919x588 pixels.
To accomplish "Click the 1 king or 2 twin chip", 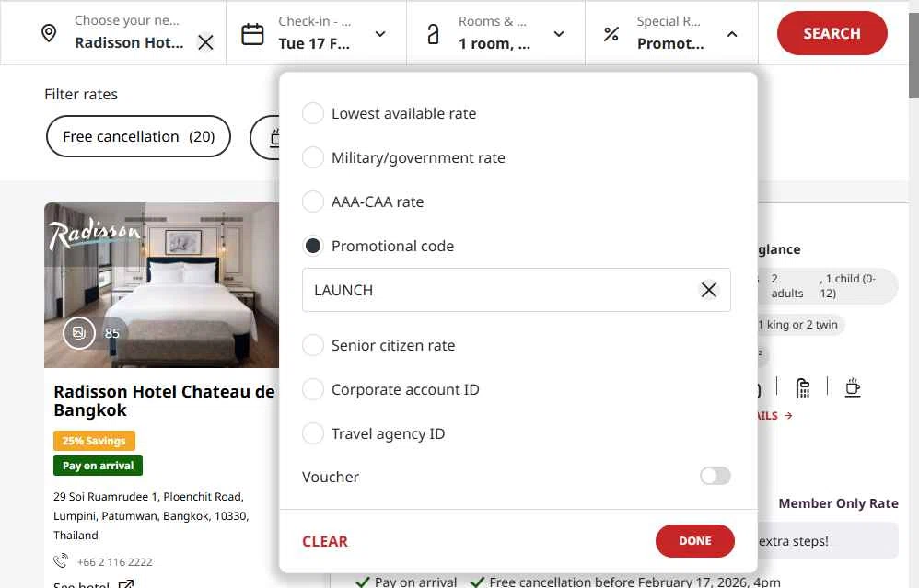I will coord(800,325).
